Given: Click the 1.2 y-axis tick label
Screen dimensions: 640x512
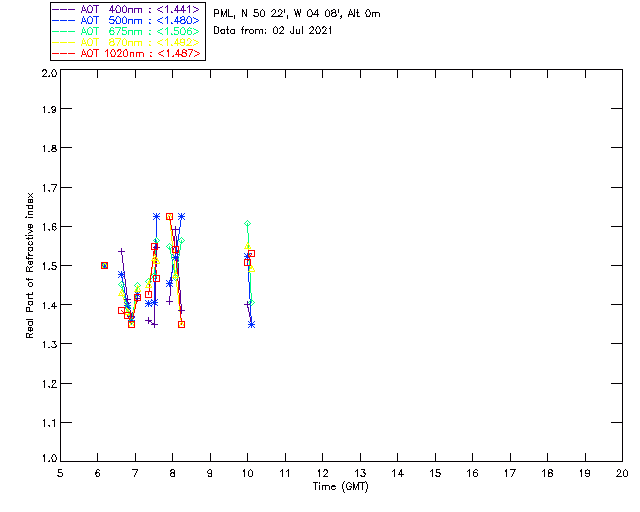Looking at the screenshot, I should tap(49, 384).
